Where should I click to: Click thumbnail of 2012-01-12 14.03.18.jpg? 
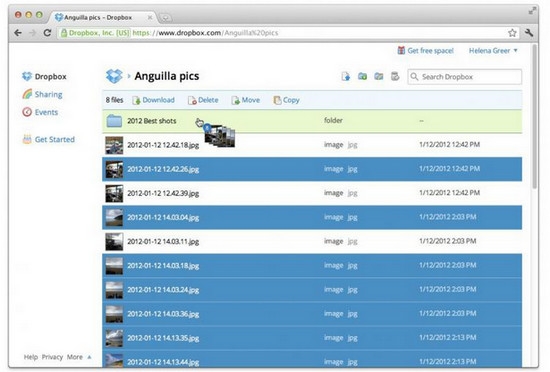click(114, 266)
